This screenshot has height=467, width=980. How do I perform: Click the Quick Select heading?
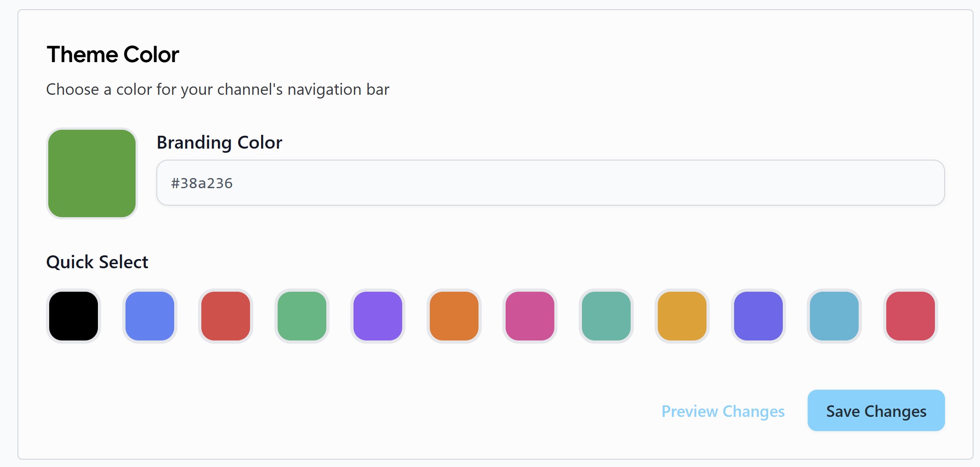coord(97,262)
